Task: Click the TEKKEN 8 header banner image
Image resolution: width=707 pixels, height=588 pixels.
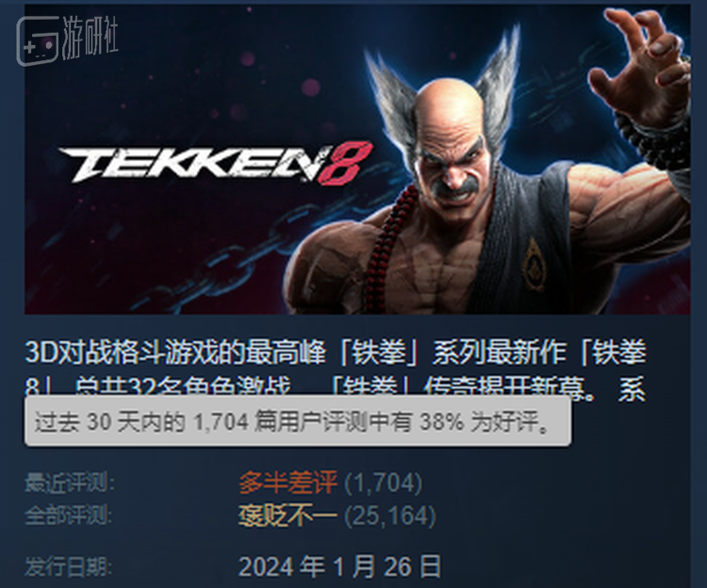Action: 357,159
